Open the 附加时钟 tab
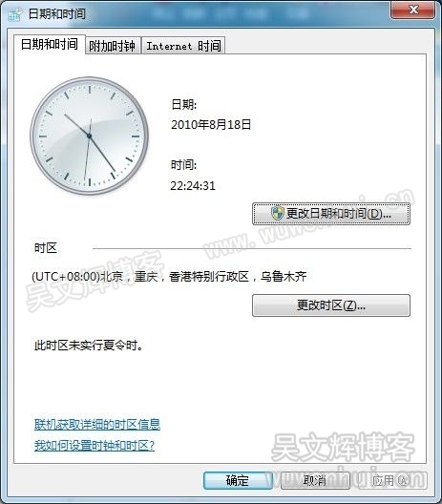Viewport: 442px width, 504px height. pyautogui.click(x=113, y=46)
